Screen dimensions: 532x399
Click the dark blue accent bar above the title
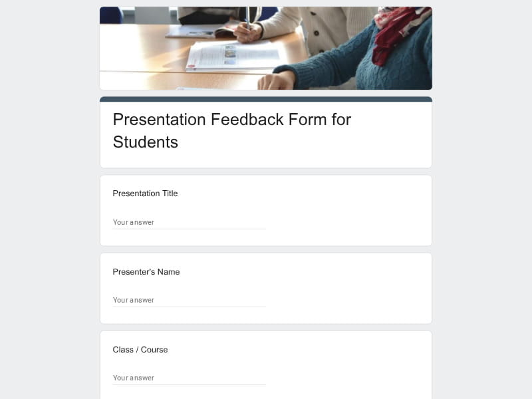[x=266, y=99]
